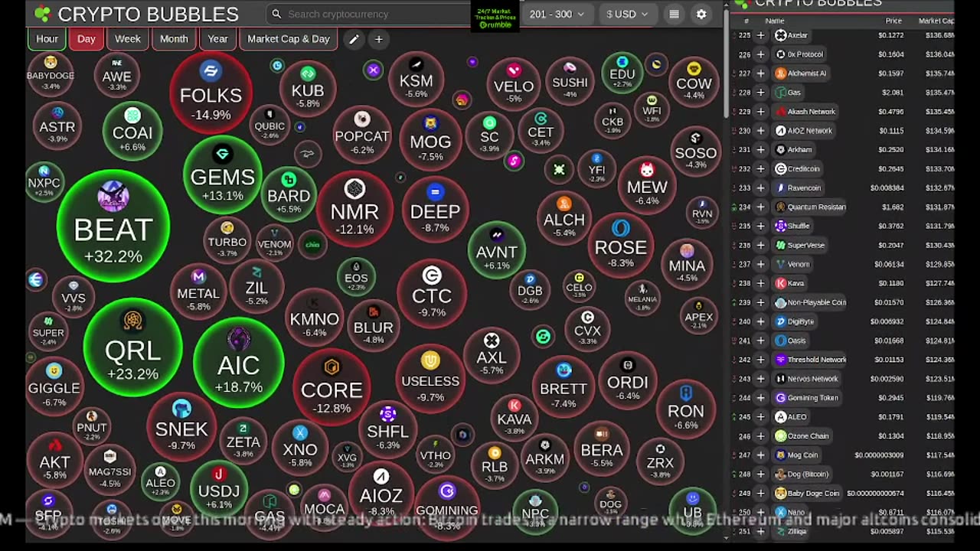980x551 pixels.
Task: Select the ROSE bubble
Action: click(x=620, y=246)
